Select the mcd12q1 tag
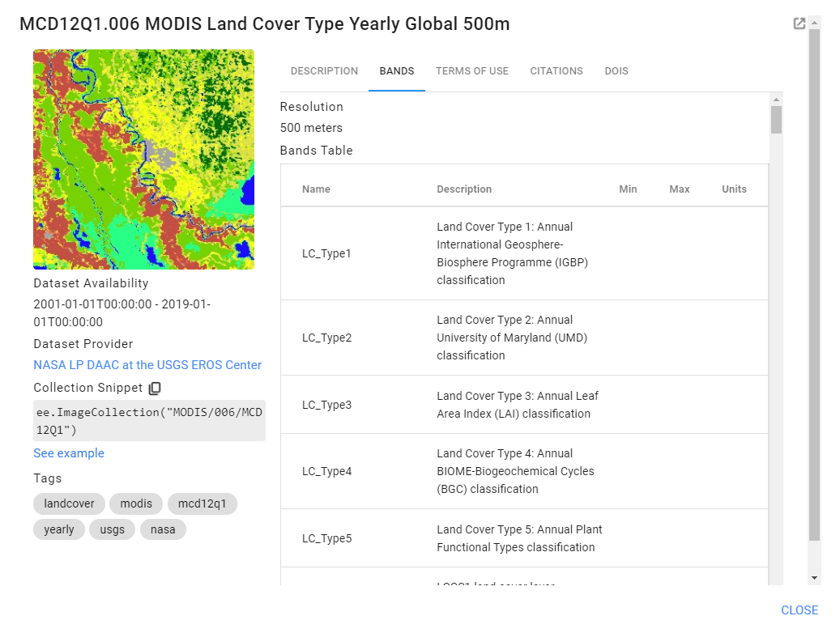 pos(202,503)
